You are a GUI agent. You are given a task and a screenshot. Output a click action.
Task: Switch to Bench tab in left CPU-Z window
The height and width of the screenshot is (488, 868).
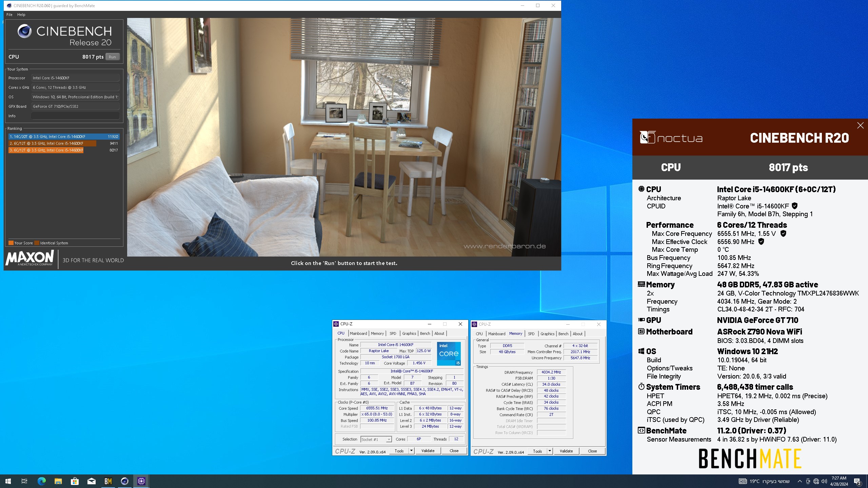point(425,333)
